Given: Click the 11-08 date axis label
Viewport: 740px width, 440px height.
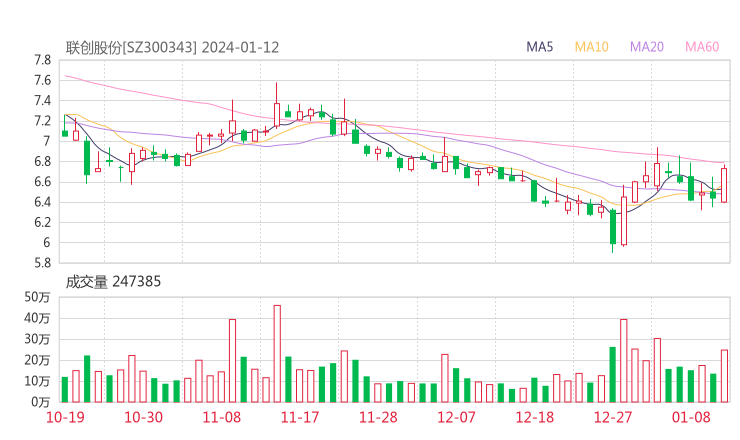Looking at the screenshot, I should (222, 417).
